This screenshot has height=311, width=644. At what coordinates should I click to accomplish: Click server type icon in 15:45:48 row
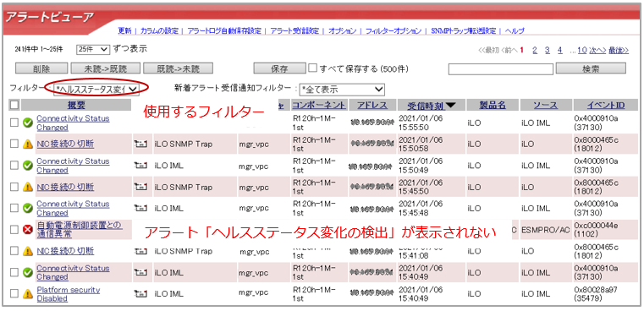point(140,209)
